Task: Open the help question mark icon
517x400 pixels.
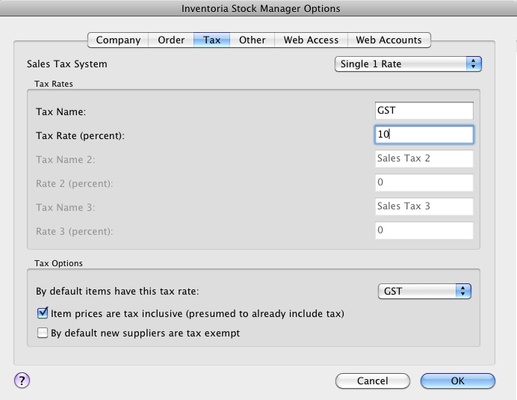Action: (x=22, y=380)
